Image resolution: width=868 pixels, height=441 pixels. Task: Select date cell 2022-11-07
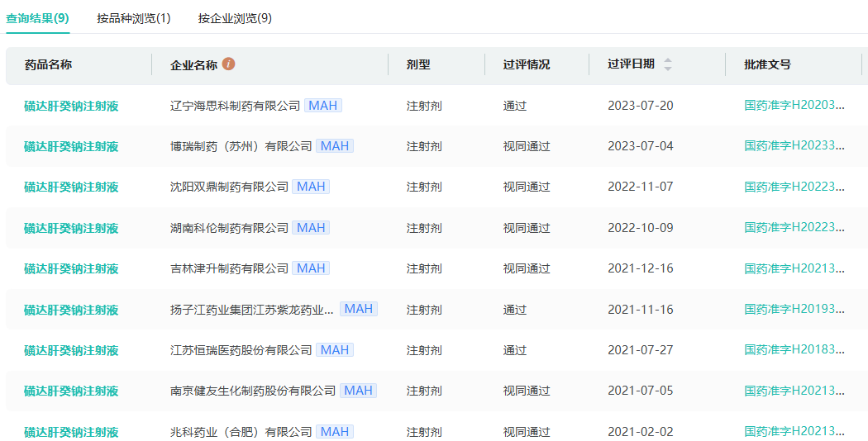click(641, 187)
